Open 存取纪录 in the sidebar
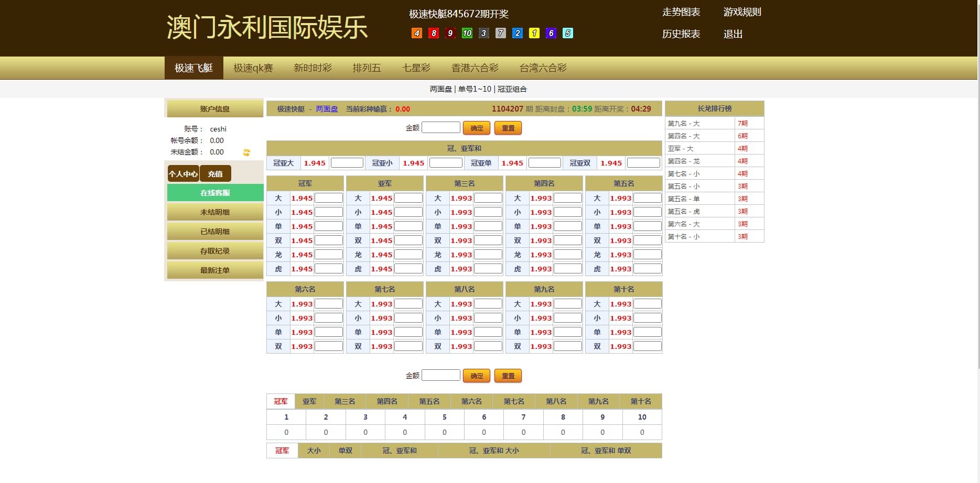Viewport: 980px width, 483px height. 215,251
